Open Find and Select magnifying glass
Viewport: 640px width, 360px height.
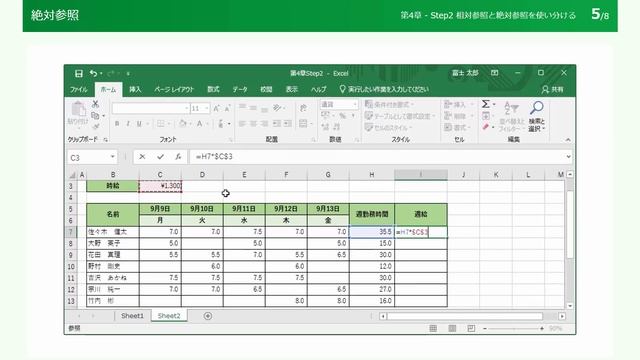click(x=537, y=108)
